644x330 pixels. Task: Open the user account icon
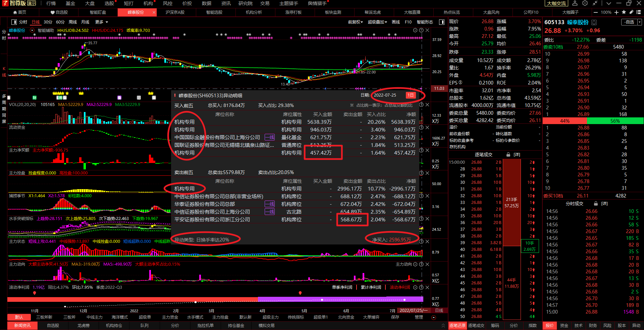(x=575, y=3)
